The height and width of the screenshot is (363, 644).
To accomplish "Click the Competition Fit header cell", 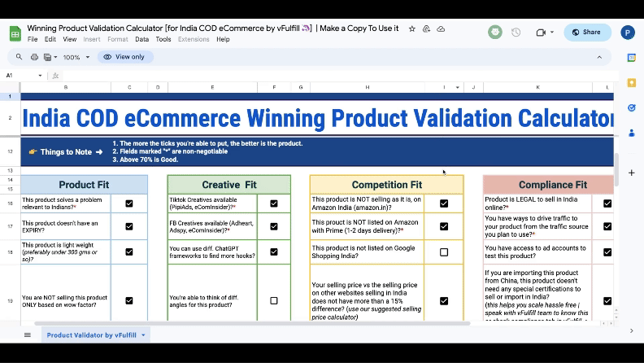I will pyautogui.click(x=386, y=185).
